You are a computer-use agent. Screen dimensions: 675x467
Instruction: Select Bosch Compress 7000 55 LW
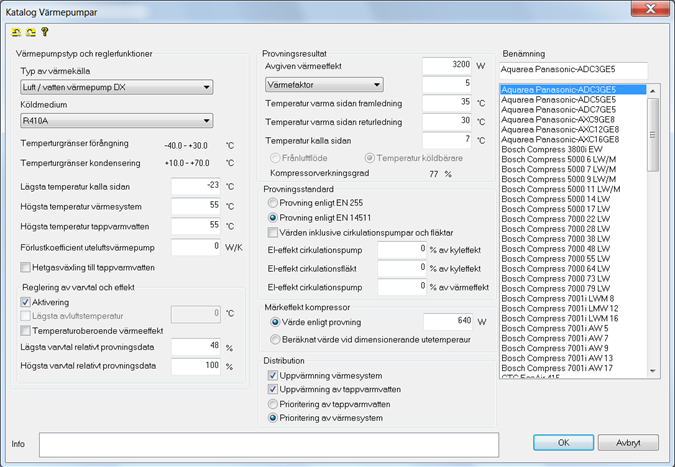[573, 259]
